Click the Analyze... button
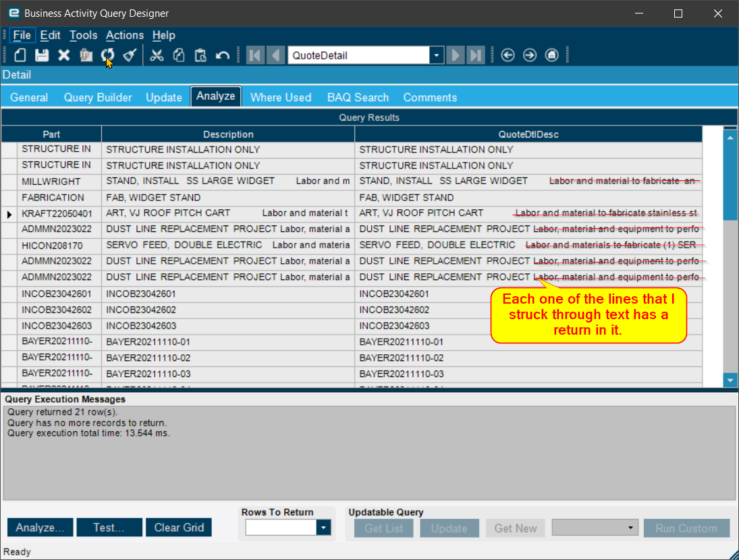 coord(40,528)
